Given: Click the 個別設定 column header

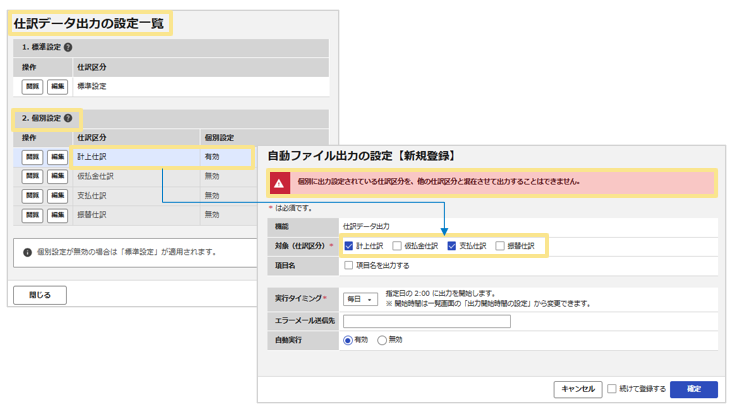Looking at the screenshot, I should [219, 138].
